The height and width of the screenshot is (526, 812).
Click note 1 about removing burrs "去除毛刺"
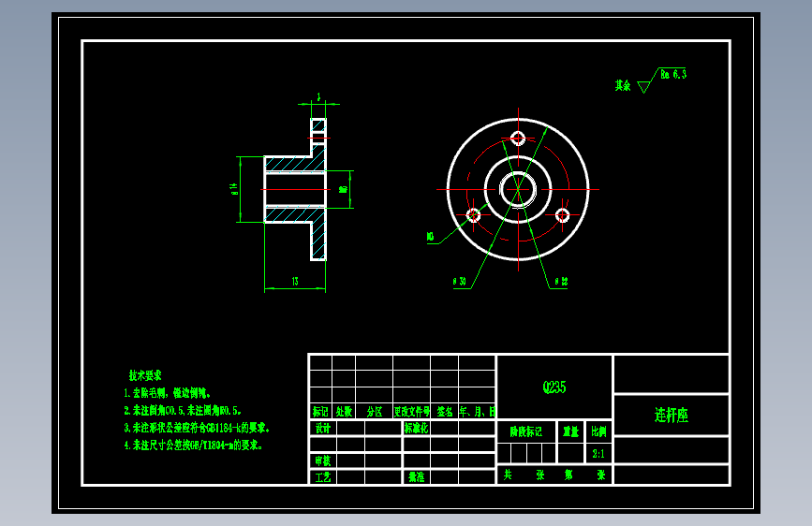[x=167, y=393]
